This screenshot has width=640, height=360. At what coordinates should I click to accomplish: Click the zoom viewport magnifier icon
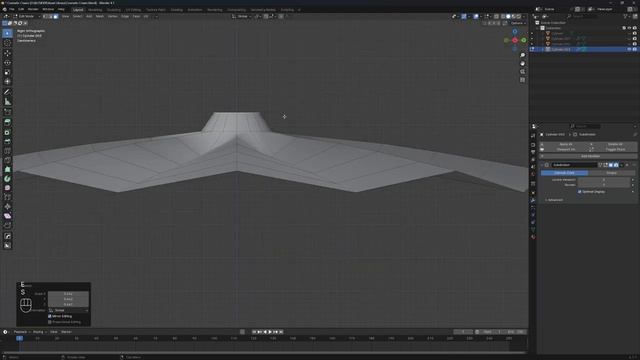[x=522, y=55]
